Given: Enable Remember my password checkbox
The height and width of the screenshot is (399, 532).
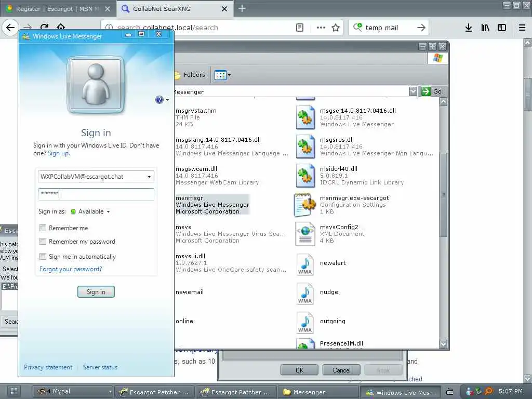Looking at the screenshot, I should pyautogui.click(x=43, y=241).
